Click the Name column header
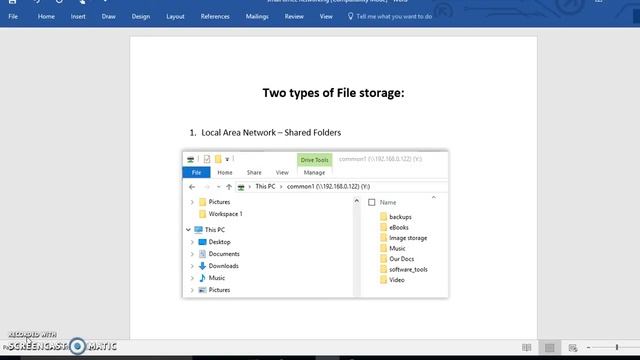Viewport: 640px width, 360px height. (x=388, y=202)
